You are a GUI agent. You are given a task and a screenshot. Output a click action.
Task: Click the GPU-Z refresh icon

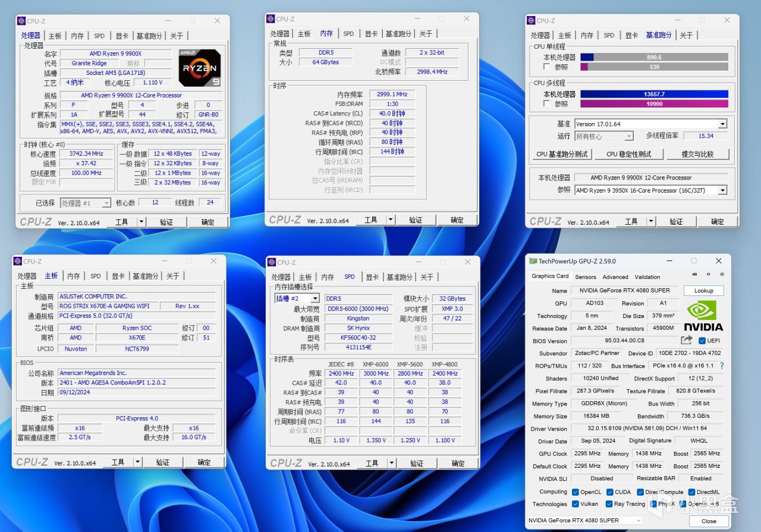[x=708, y=275]
